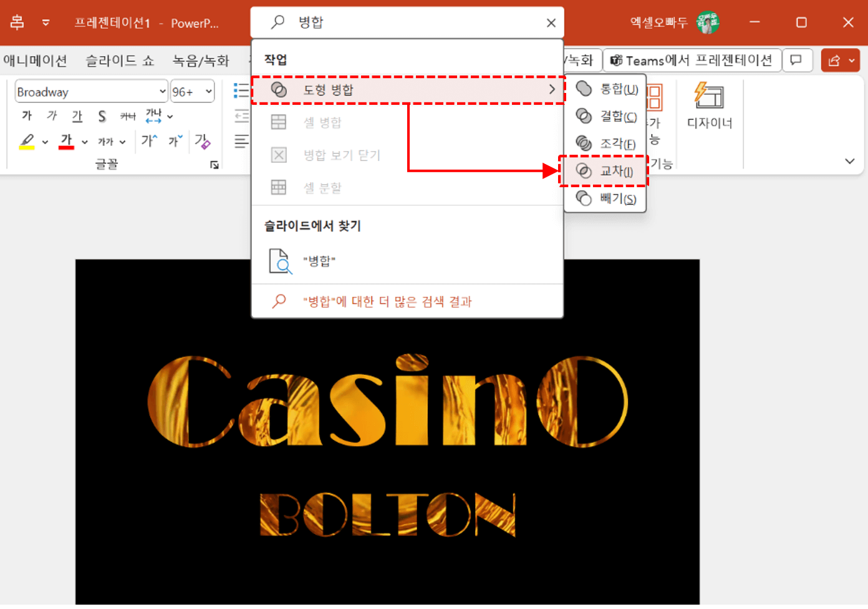Choose 조각(F) merge option

605,144
